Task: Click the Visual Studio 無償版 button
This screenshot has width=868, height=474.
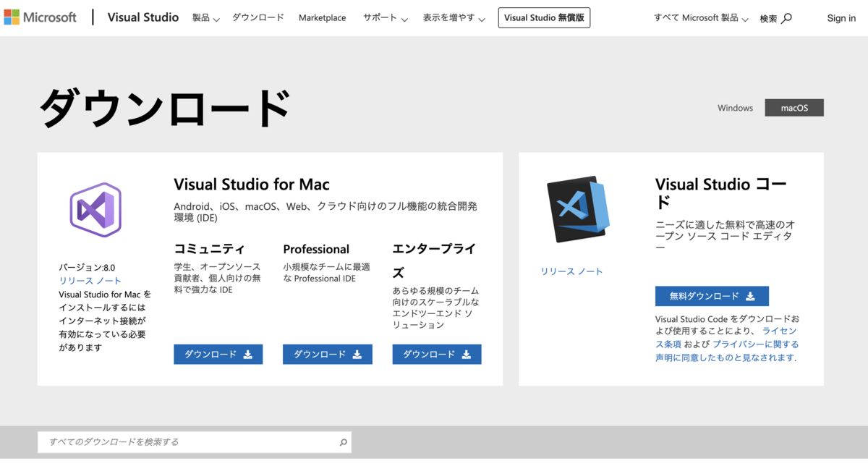Action: pos(544,17)
